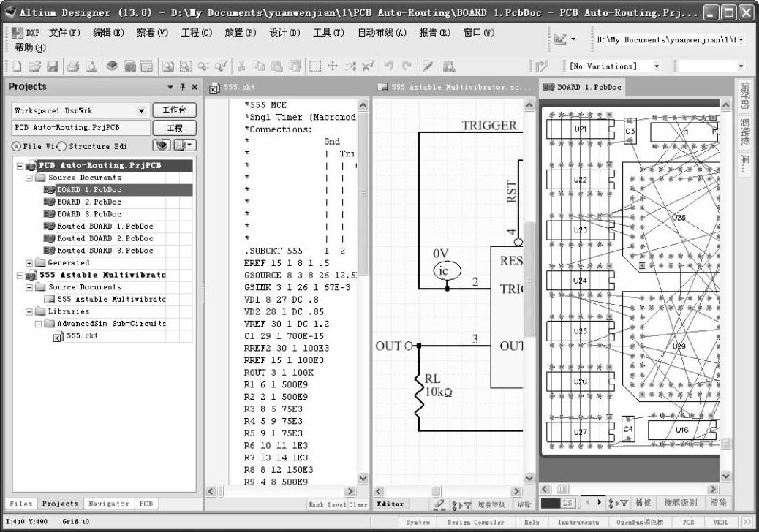Switch to the 555.ckt document tab
Viewport: 759px width, 532px height.
tap(233, 87)
